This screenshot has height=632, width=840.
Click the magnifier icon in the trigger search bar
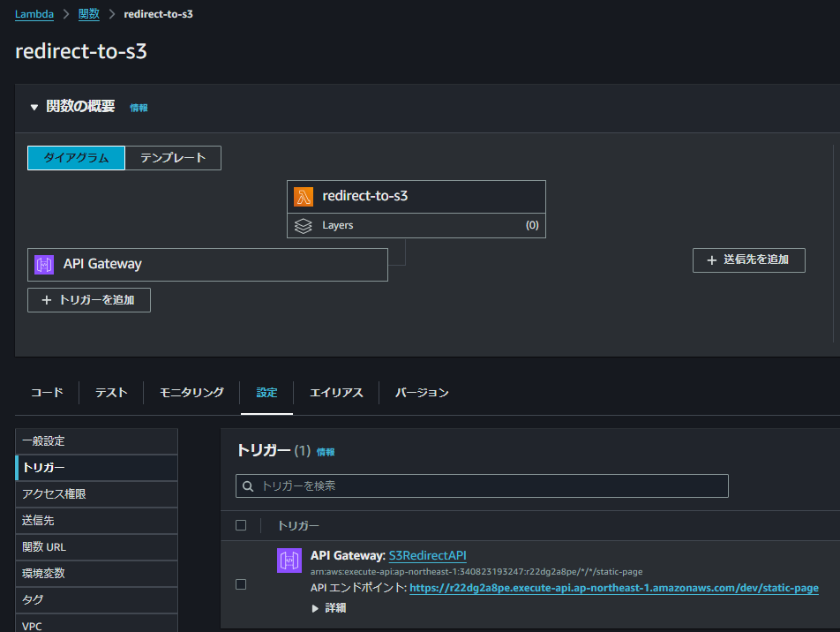click(248, 485)
